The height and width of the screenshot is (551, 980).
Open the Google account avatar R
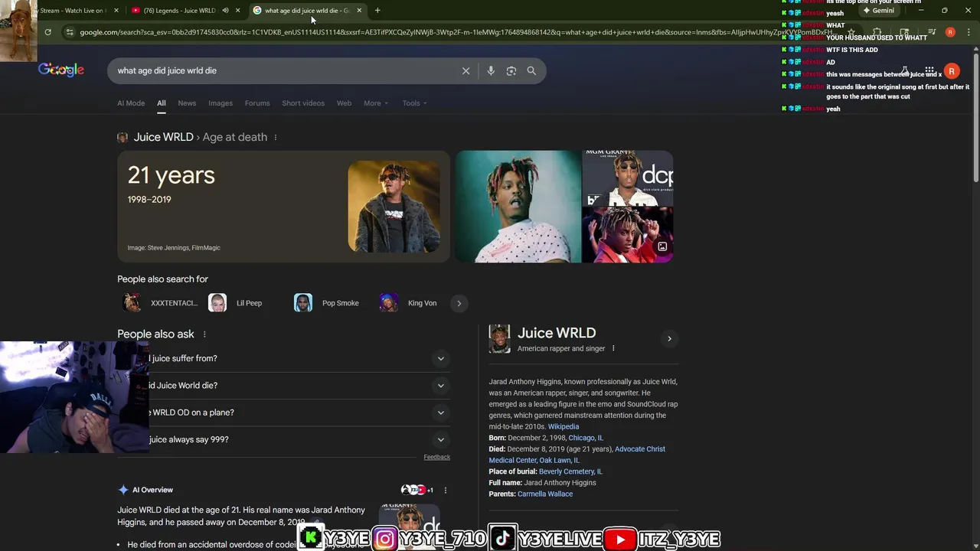pos(952,70)
